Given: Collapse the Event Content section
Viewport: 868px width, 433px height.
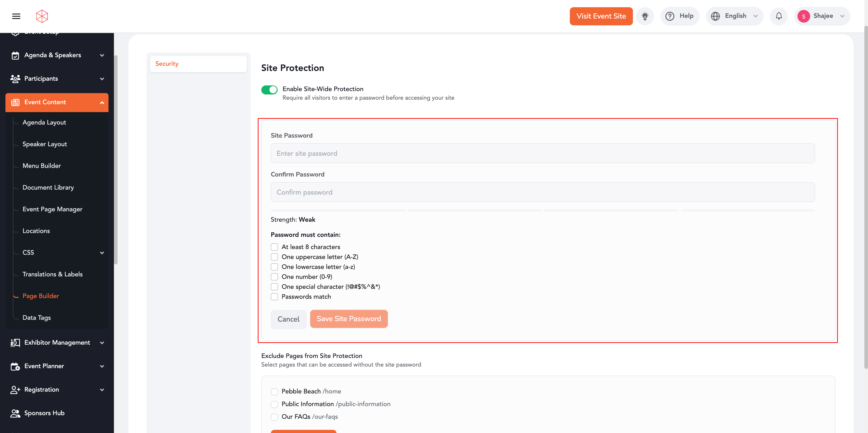Looking at the screenshot, I should [x=102, y=102].
